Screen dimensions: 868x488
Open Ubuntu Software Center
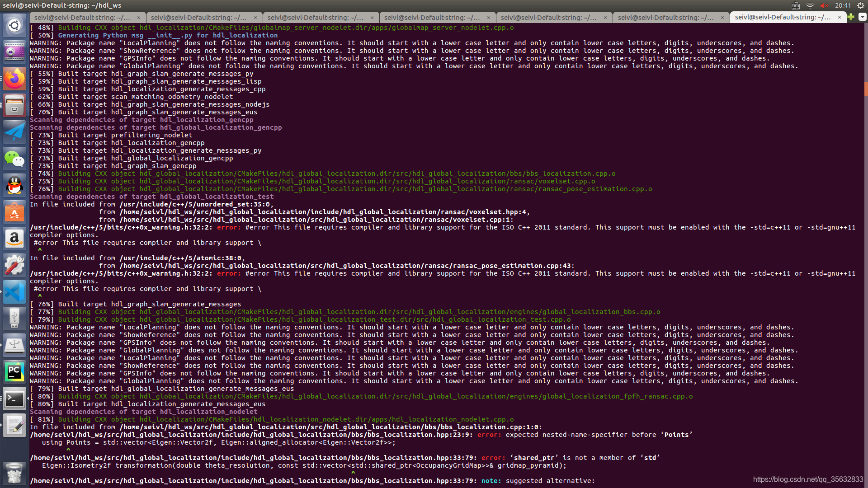14,212
